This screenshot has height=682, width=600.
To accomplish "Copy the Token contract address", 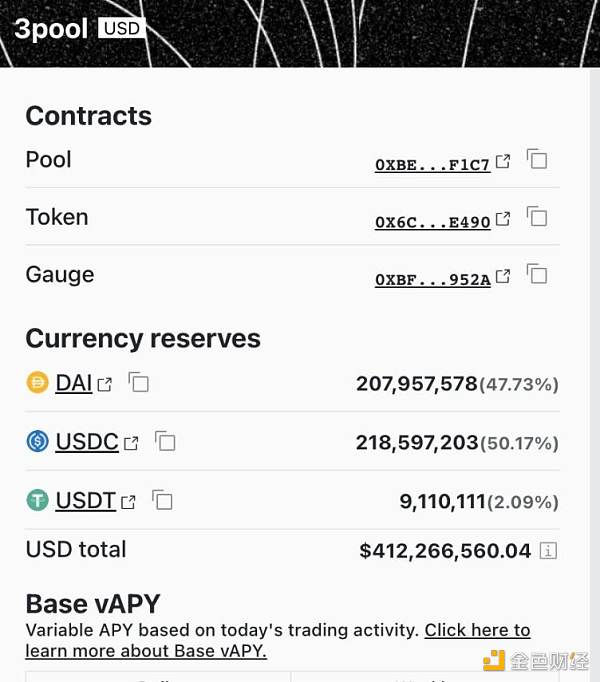I will point(537,217).
